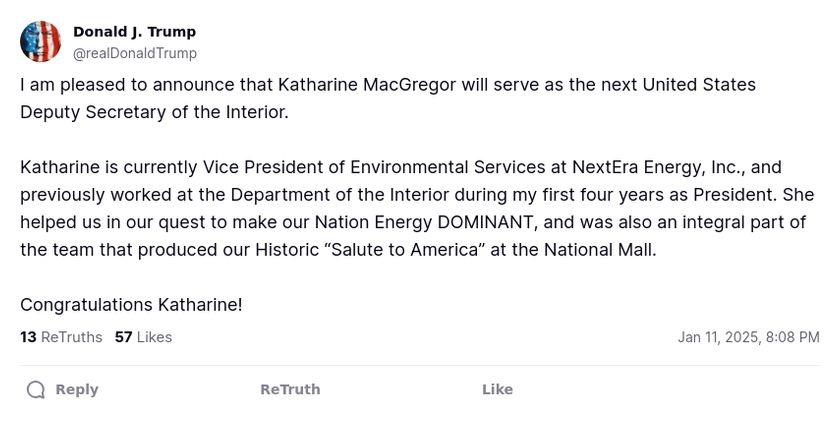The height and width of the screenshot is (425, 840).
Task: Click the Reply speech bubble icon
Action: 36,389
